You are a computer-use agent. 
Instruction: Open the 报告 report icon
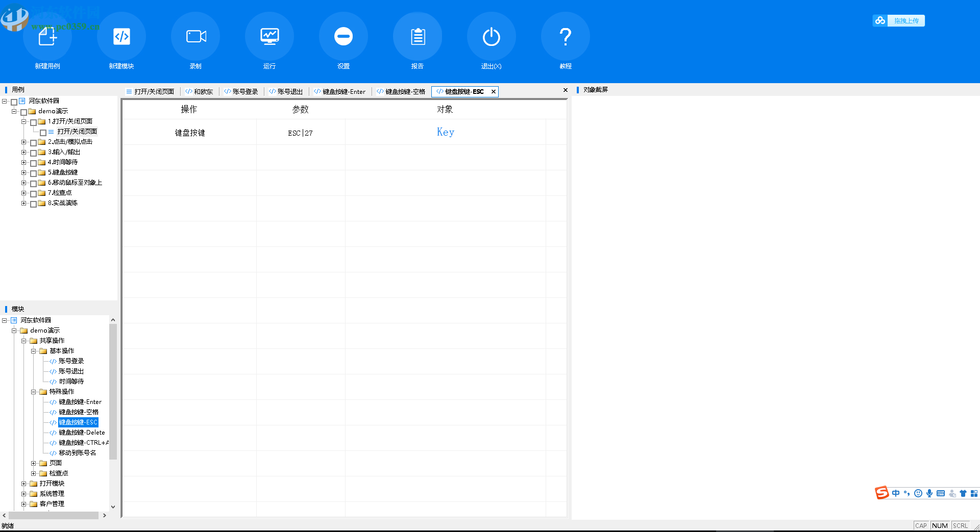click(x=418, y=36)
